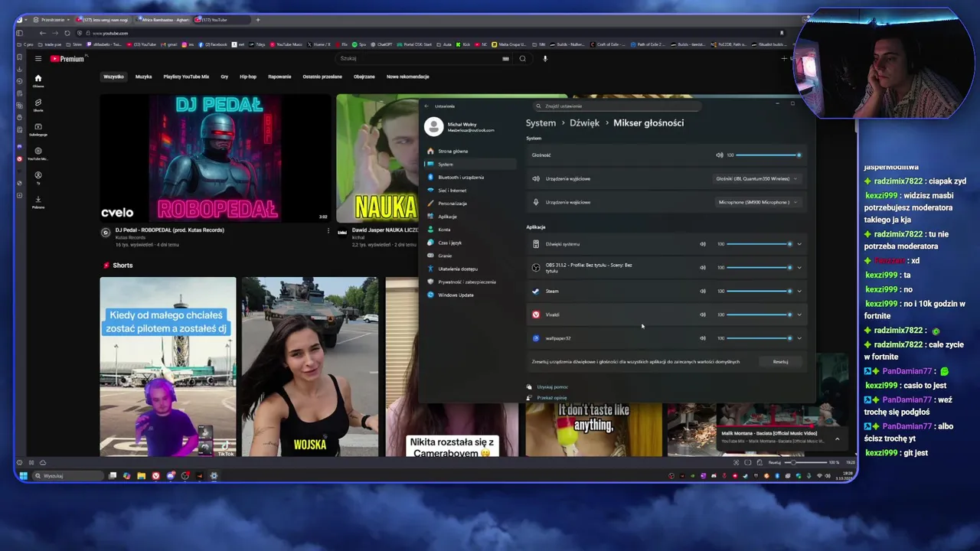Viewport: 980px width, 551px height.
Task: Mute system Głośność speaker icon
Action: point(719,155)
